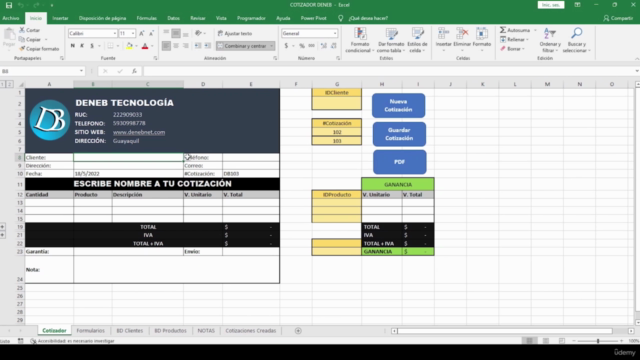Open Ordenar y filtrar menu
Viewport: 640px width, 360px height.
550,40
